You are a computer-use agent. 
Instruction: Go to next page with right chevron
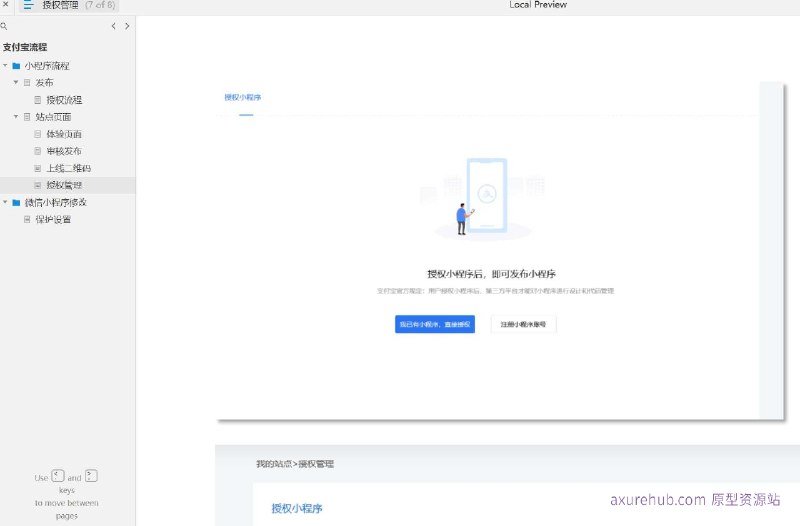[x=127, y=26]
